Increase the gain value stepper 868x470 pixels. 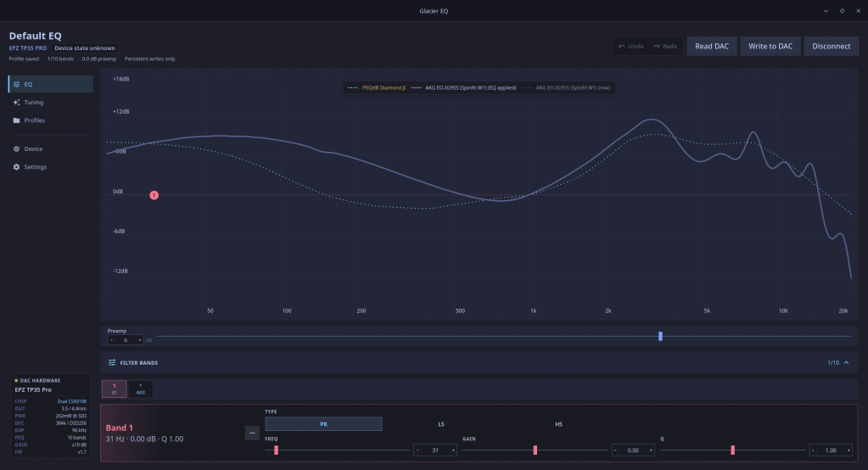[x=651, y=450]
